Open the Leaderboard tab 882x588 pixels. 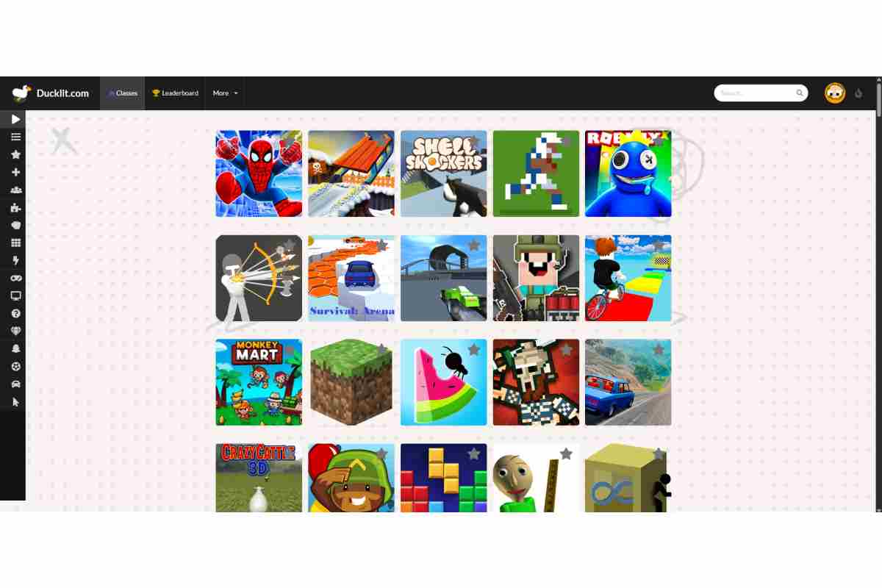[175, 93]
